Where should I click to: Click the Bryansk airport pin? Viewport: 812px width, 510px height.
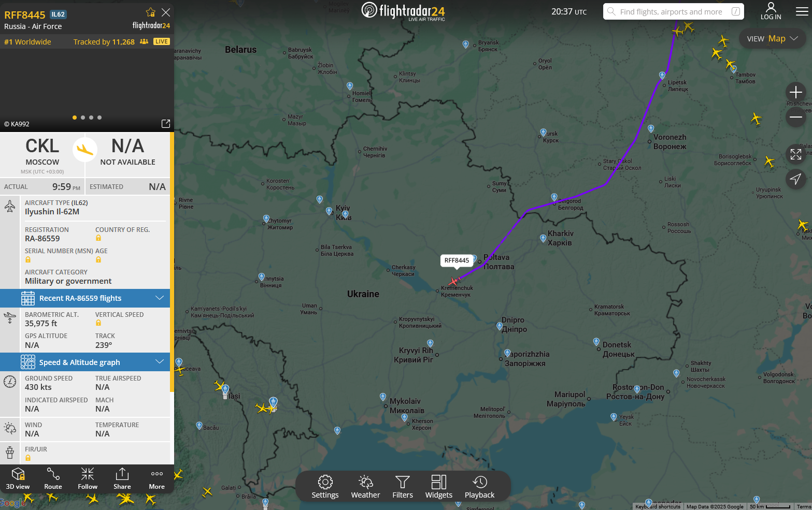[x=465, y=45]
